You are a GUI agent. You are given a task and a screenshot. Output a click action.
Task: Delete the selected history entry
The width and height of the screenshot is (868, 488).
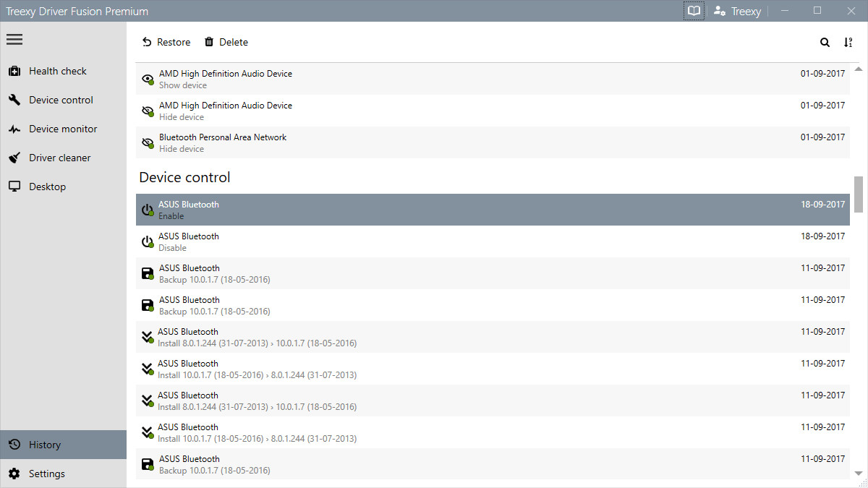click(226, 42)
